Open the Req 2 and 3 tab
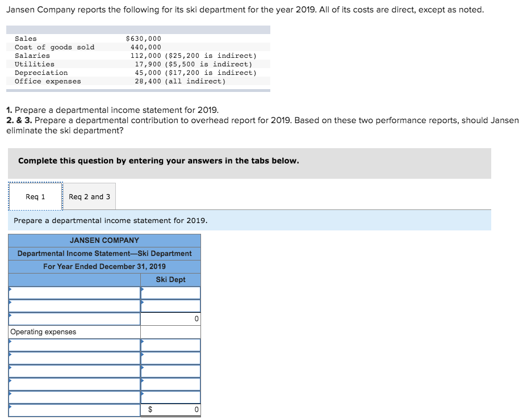The height and width of the screenshot is (420, 527). [x=89, y=196]
